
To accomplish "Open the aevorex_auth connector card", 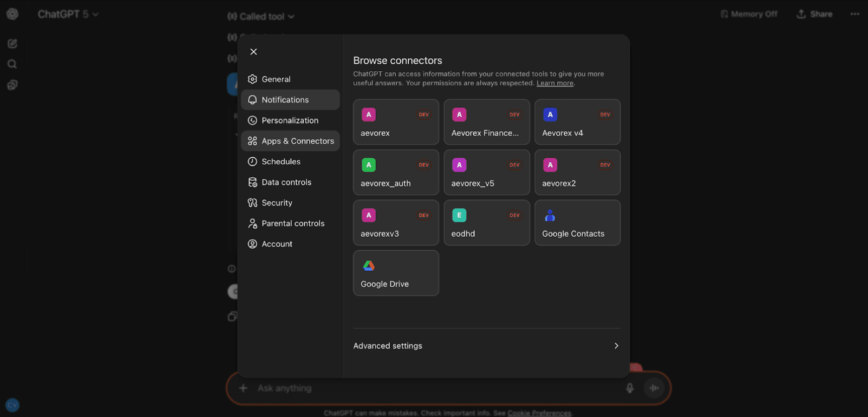I will [x=396, y=172].
